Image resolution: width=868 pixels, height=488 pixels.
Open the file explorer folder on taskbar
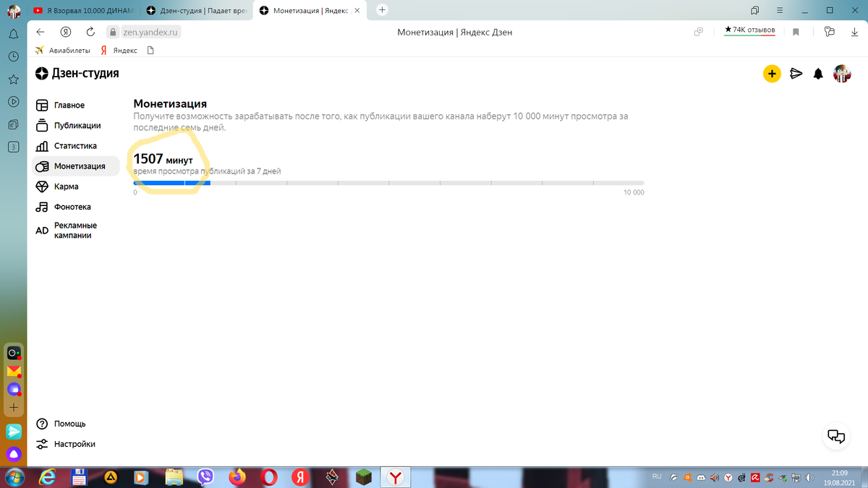click(174, 477)
